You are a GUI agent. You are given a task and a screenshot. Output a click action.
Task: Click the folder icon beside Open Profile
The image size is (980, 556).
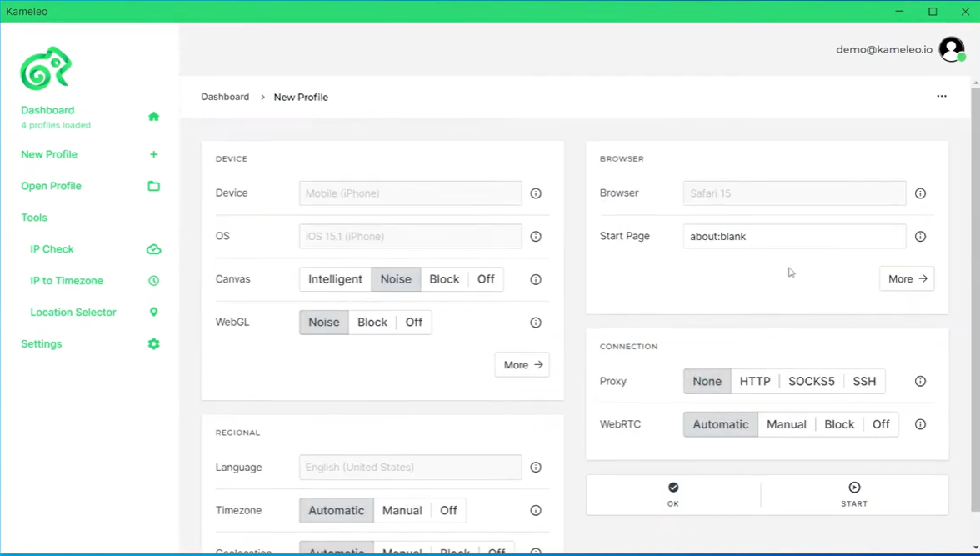pos(153,186)
